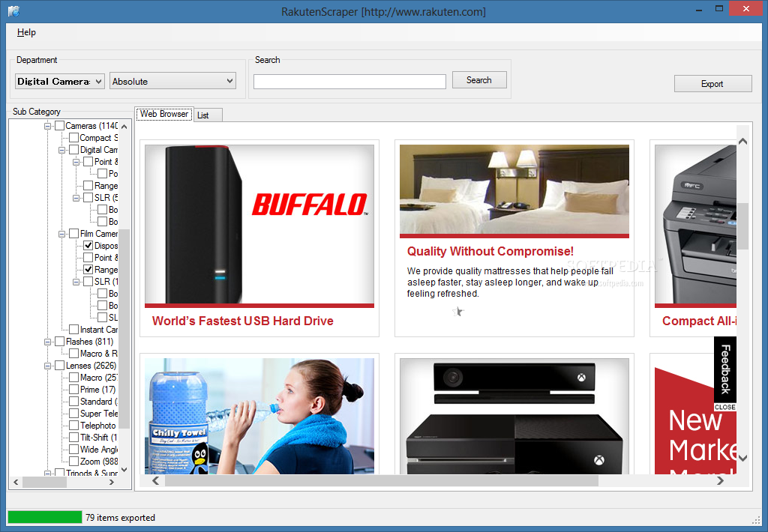Click the "79 items exported" status text
This screenshot has width=768, height=532.
tap(121, 517)
